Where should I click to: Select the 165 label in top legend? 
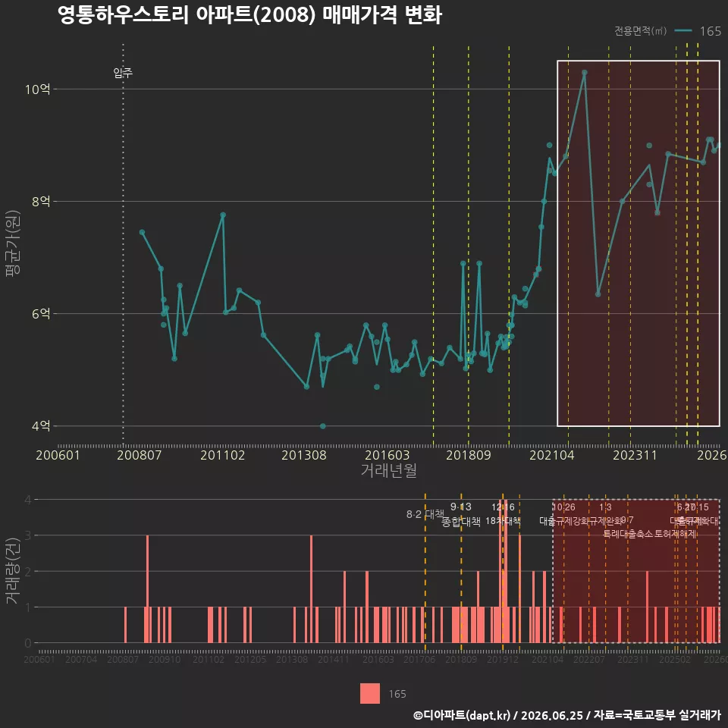pos(711,31)
